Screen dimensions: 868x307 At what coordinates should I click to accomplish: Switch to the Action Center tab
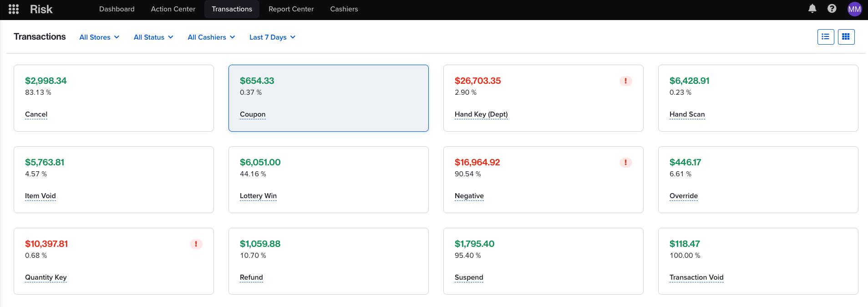(x=173, y=9)
